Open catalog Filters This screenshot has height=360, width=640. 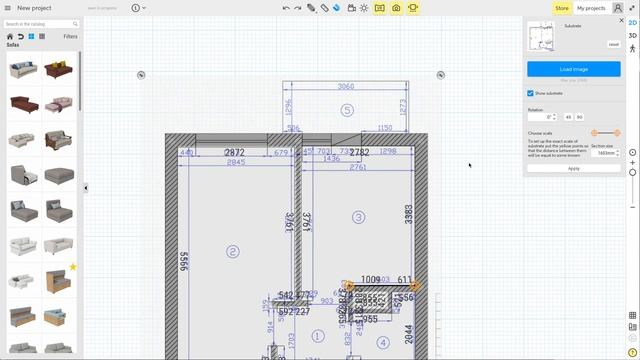70,36
